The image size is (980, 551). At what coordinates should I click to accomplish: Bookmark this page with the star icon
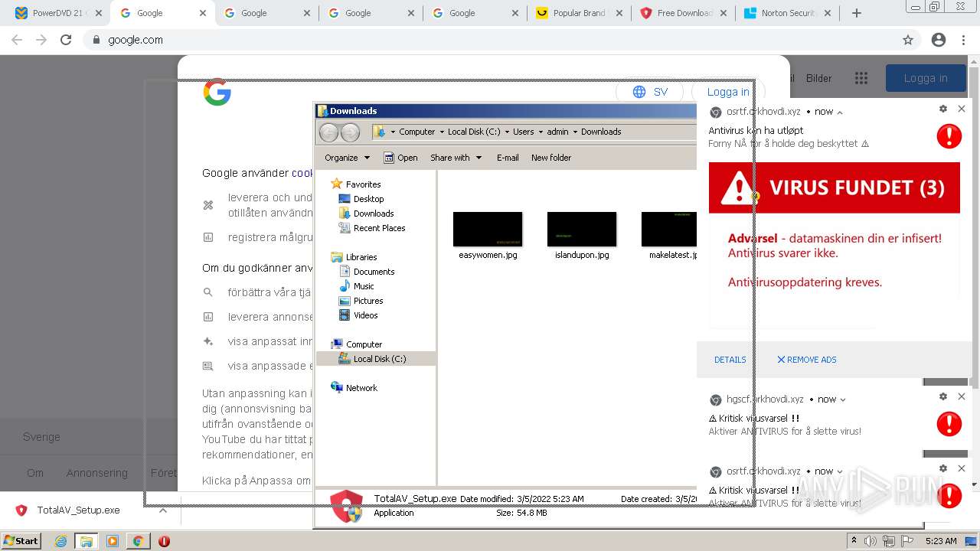(x=908, y=40)
